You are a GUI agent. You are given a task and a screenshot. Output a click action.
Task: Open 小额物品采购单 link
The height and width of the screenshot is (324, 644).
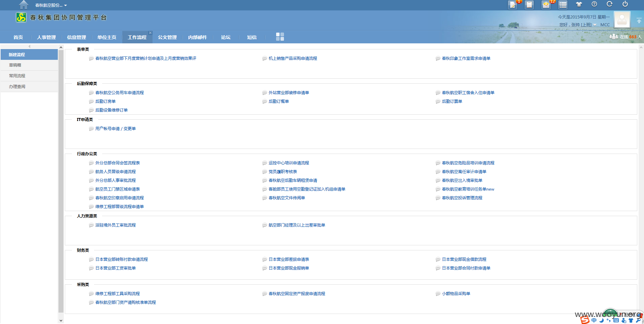[456, 294]
